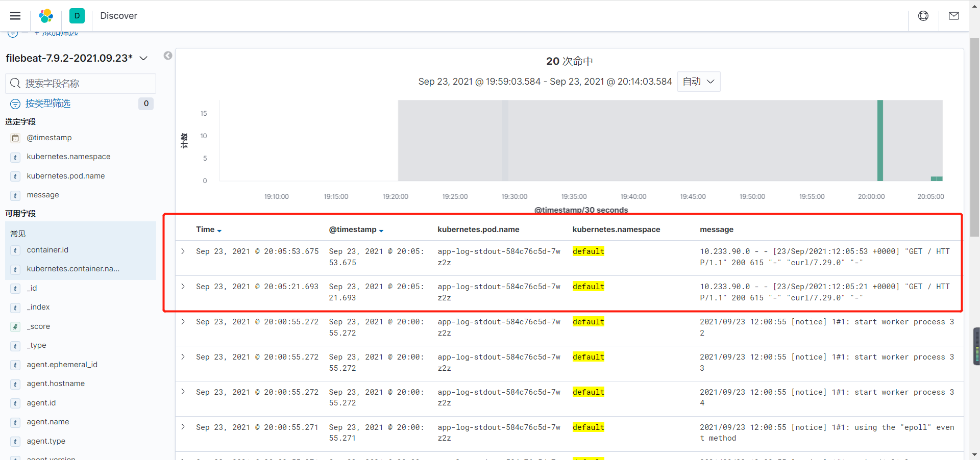Click the number icon beside _score field
Viewport: 980px width, 460px height.
tap(15, 327)
